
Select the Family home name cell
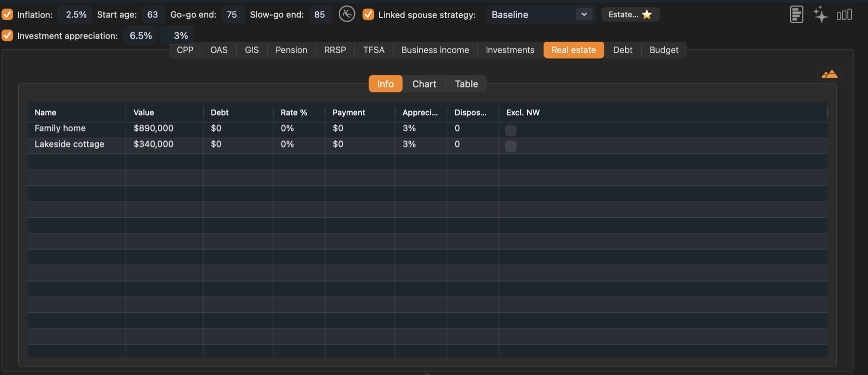tap(76, 128)
